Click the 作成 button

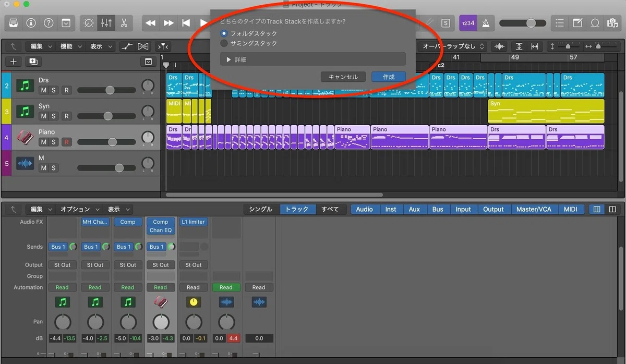(x=389, y=77)
